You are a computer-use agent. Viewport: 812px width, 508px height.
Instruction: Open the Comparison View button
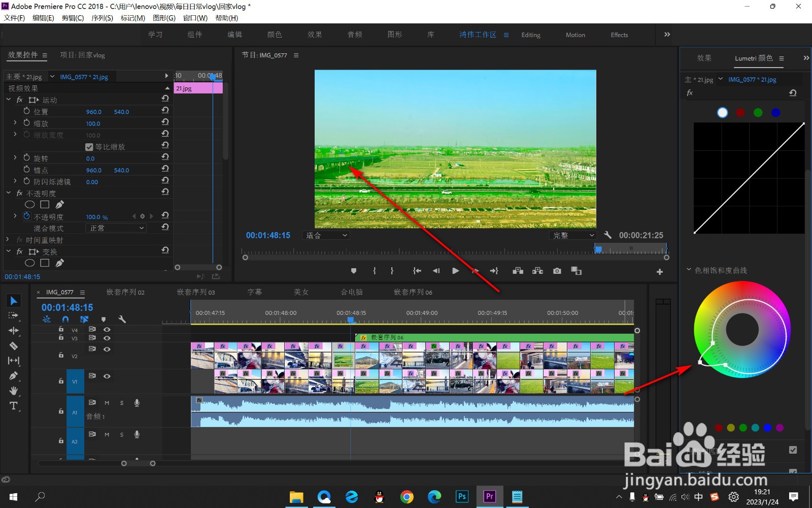(576, 271)
